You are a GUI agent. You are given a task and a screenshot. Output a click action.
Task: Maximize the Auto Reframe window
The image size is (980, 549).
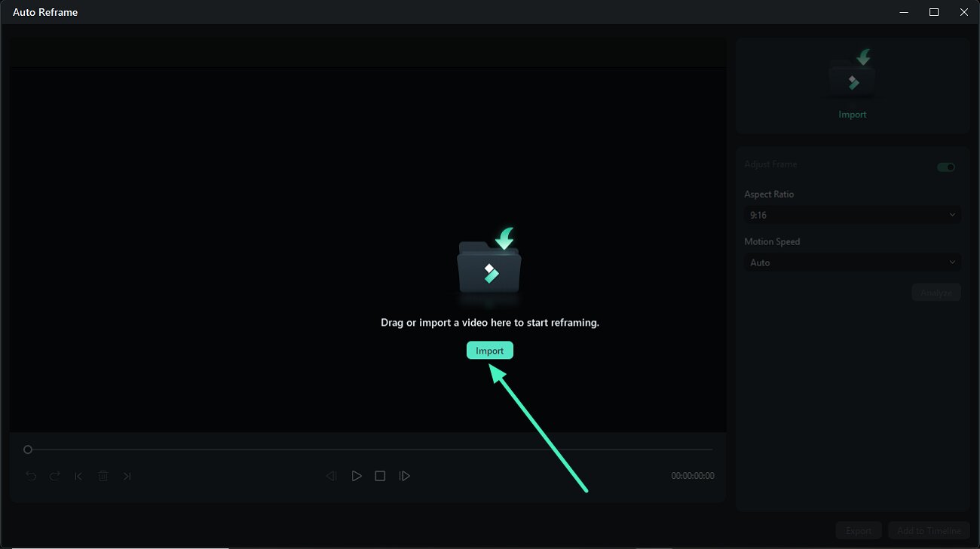click(934, 12)
